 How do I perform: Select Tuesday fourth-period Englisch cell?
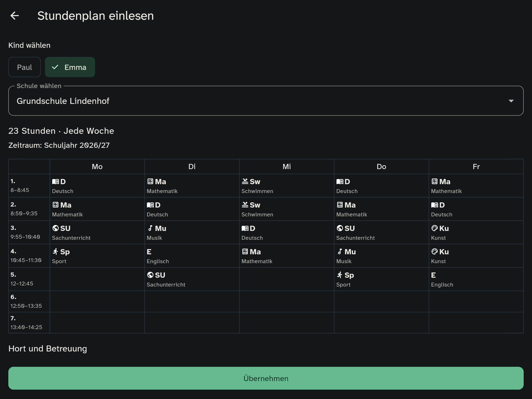pos(192,256)
